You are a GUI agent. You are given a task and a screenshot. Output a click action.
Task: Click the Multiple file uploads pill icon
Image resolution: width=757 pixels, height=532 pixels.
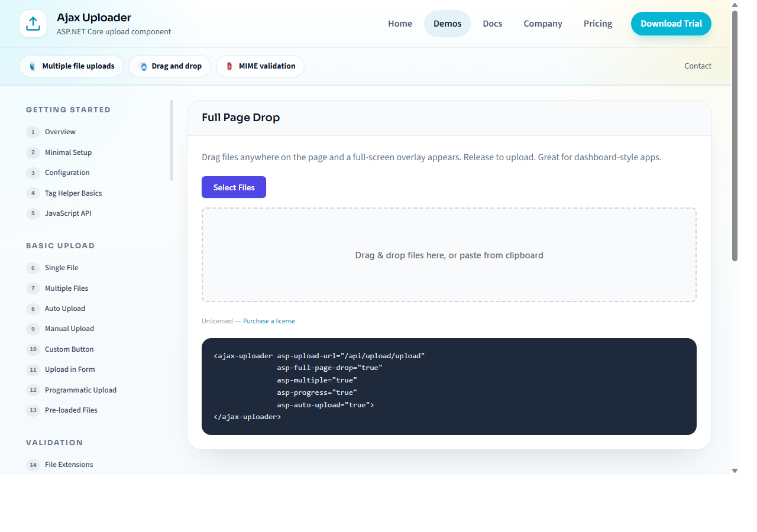[33, 66]
